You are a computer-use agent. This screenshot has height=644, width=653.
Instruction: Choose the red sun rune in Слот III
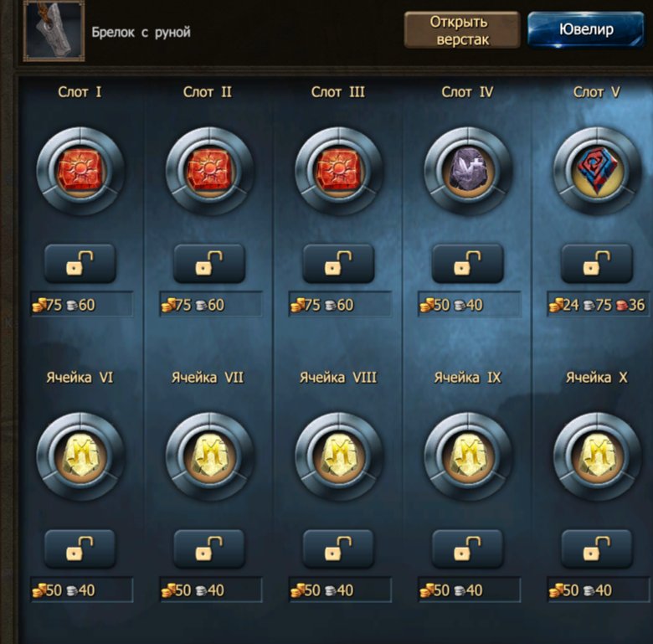[338, 171]
